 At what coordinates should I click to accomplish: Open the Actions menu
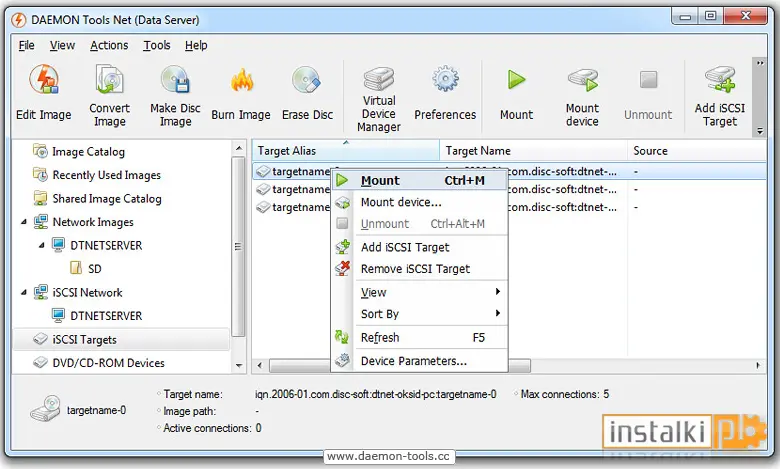109,45
